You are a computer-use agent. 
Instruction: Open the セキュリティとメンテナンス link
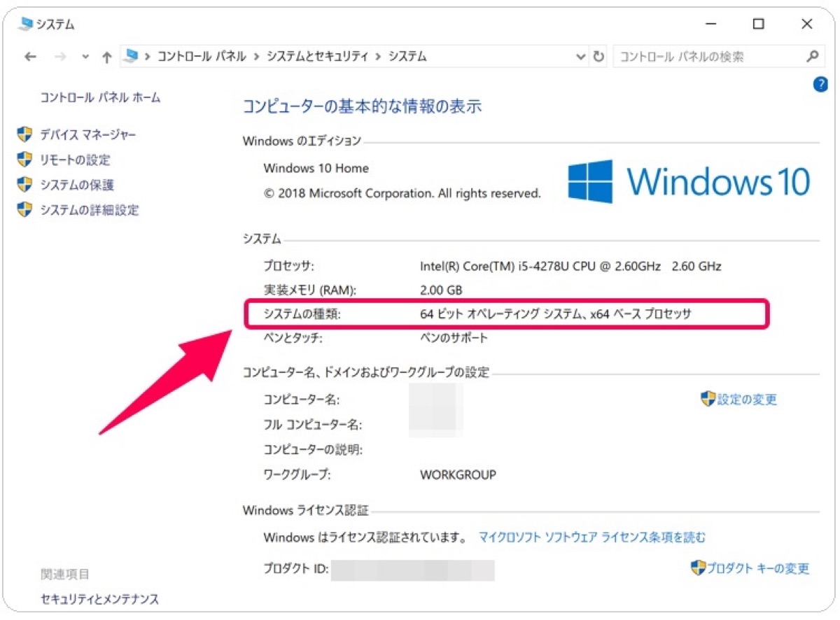(x=99, y=599)
